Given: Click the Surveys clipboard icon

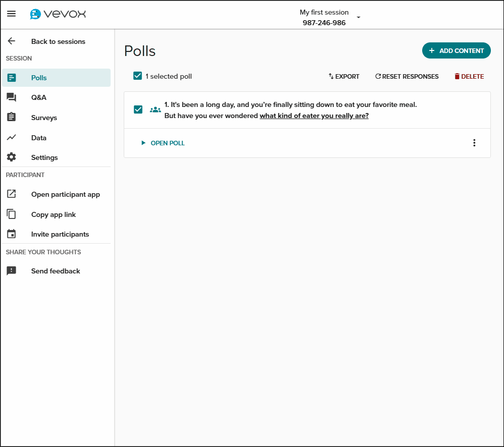Looking at the screenshot, I should click(x=11, y=118).
